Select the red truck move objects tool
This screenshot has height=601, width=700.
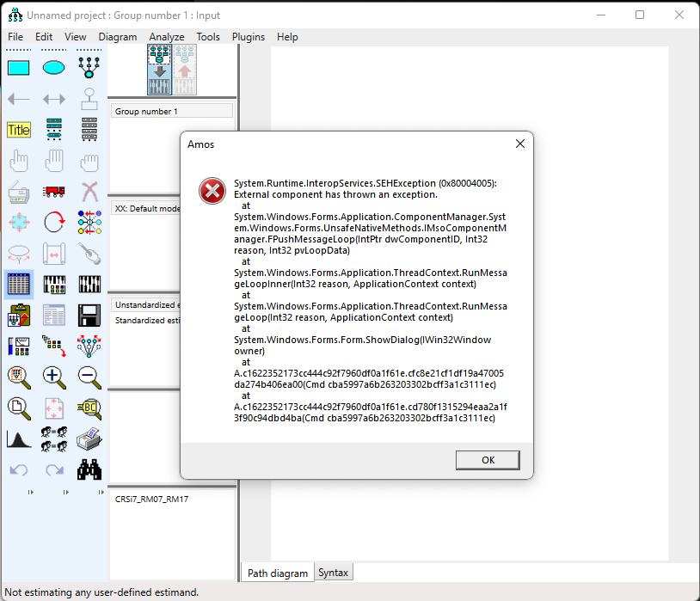coord(54,191)
